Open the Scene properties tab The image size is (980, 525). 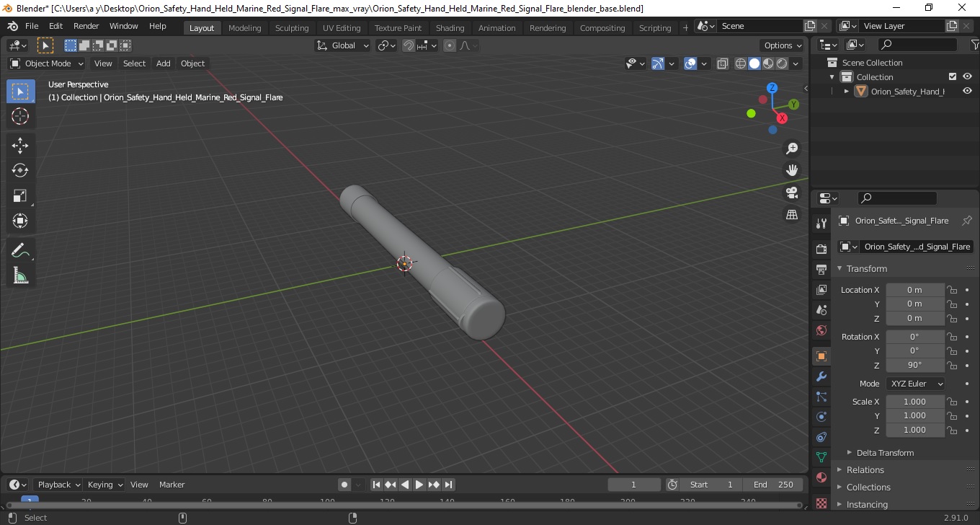click(x=821, y=310)
